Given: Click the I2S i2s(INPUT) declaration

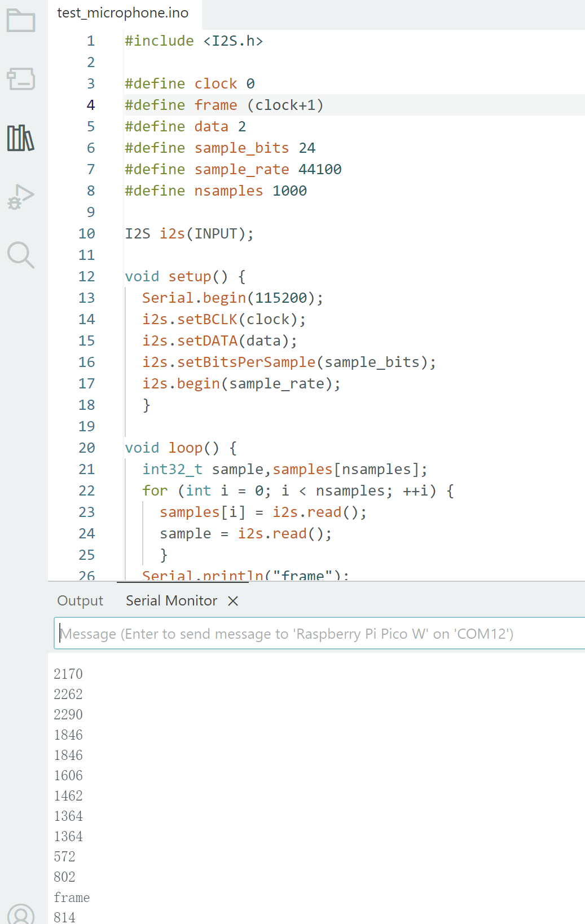Looking at the screenshot, I should coord(189,234).
